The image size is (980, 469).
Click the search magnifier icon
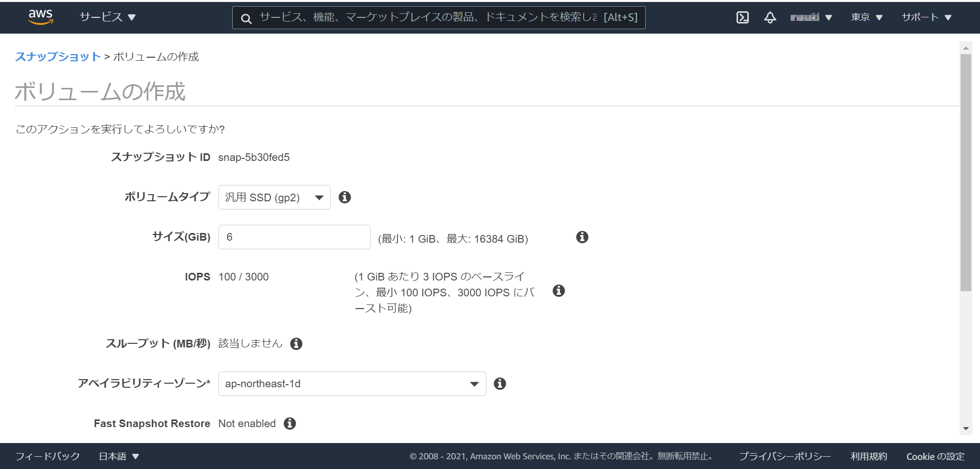[246, 18]
